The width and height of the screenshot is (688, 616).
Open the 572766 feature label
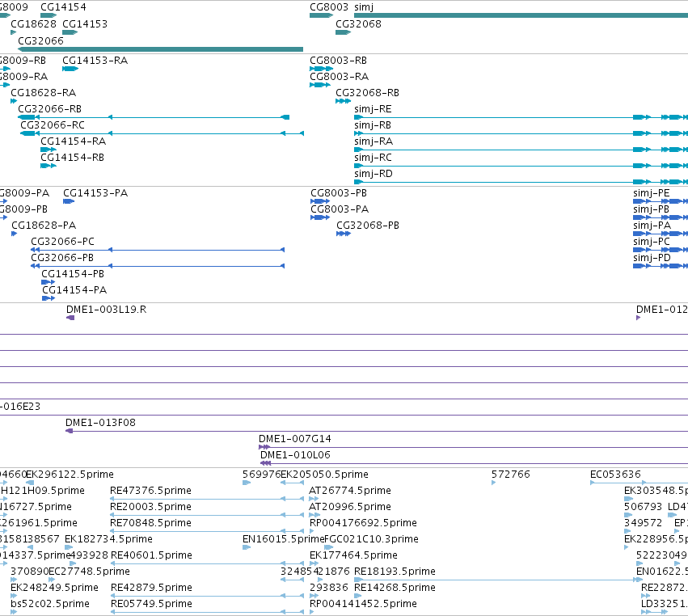(x=511, y=475)
